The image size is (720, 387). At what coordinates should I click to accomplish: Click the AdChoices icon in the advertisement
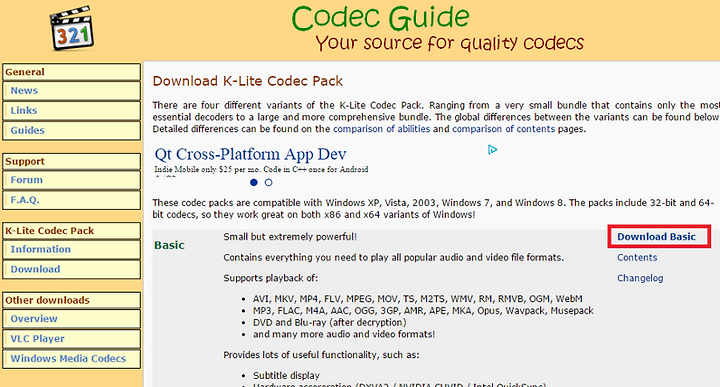(492, 150)
